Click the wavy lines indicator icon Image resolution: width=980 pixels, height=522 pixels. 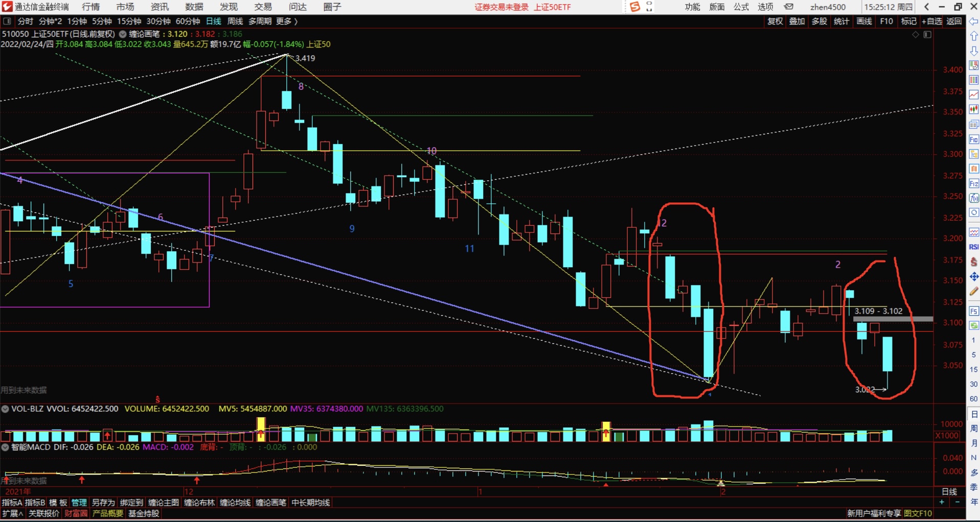point(974,232)
